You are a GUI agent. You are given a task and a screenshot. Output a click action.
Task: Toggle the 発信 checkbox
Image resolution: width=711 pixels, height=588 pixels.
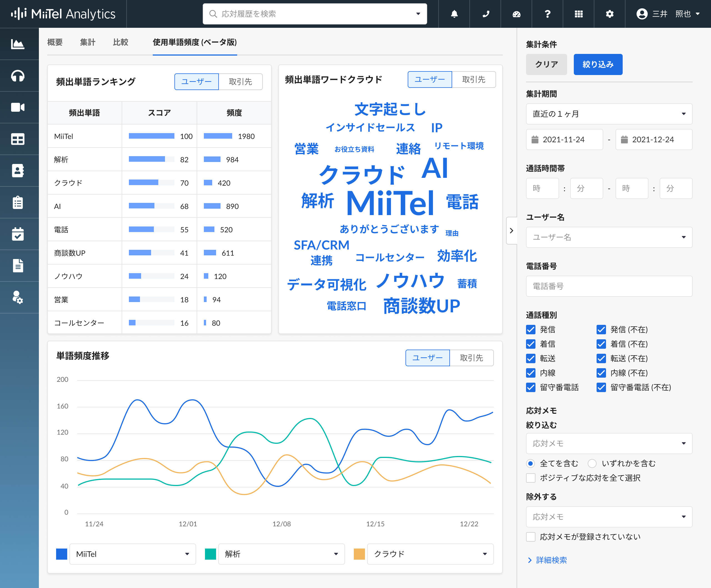tap(530, 330)
